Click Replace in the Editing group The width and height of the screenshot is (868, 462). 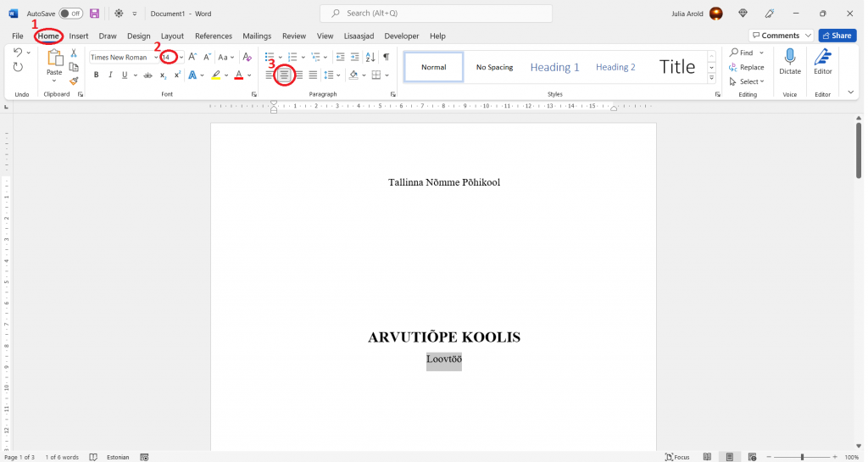pyautogui.click(x=746, y=67)
